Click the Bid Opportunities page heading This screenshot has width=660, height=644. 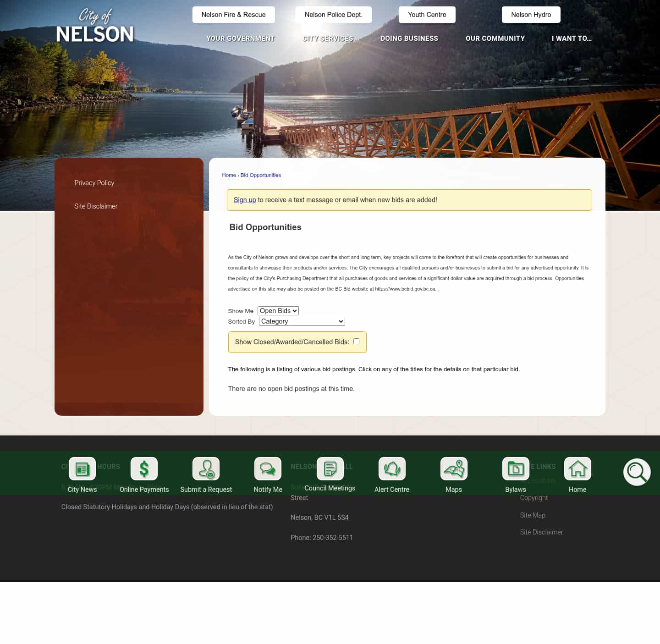click(x=265, y=227)
